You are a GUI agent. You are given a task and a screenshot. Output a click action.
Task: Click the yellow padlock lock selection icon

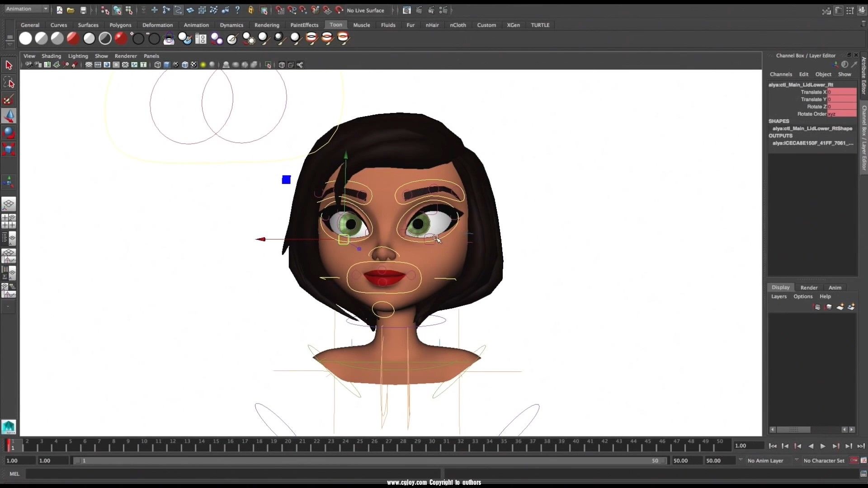coord(251,10)
